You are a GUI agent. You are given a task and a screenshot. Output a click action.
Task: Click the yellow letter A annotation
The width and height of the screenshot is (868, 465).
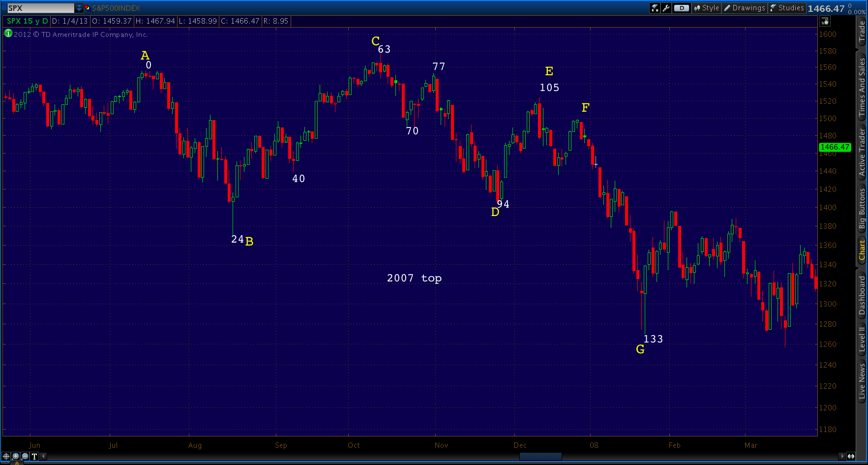pyautogui.click(x=145, y=55)
